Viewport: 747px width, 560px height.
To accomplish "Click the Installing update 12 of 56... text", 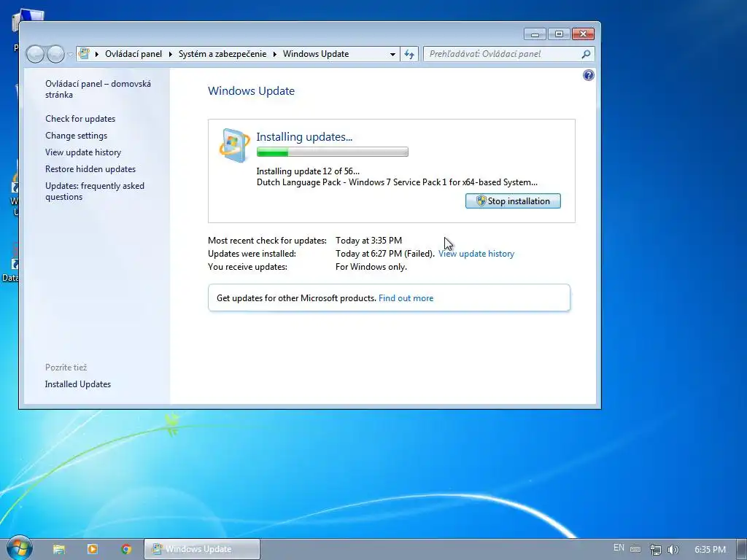I will [308, 171].
